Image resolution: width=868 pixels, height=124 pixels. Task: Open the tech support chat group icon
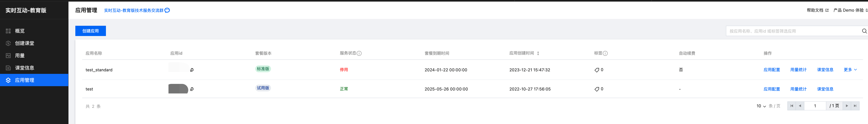pyautogui.click(x=167, y=10)
